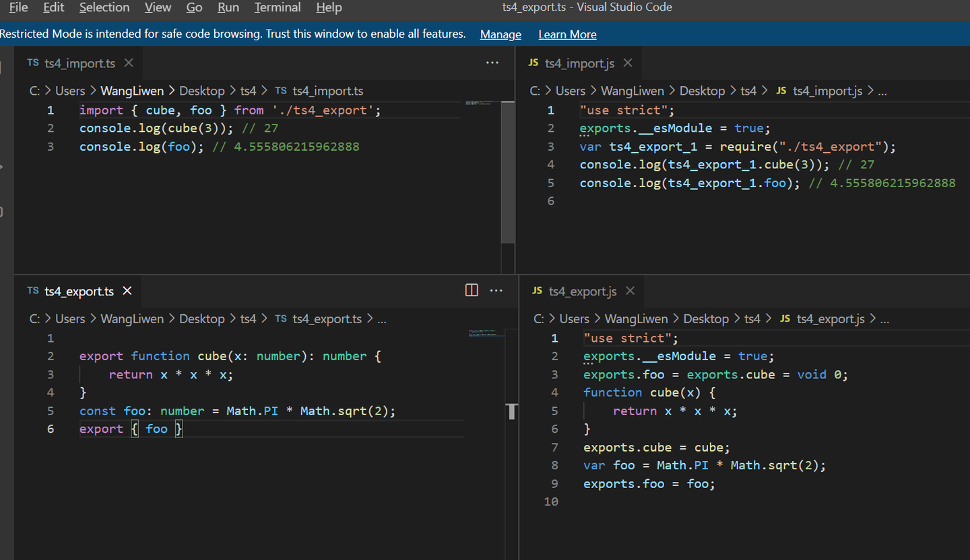Open the Run menu
970x560 pixels.
pos(228,7)
